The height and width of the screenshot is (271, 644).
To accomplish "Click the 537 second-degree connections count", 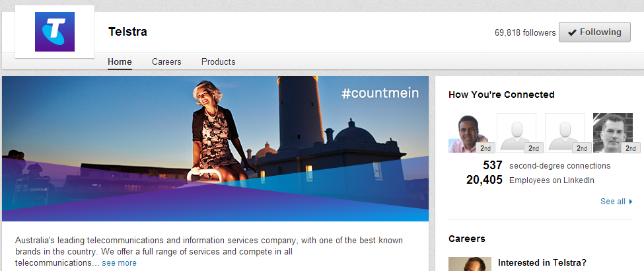I will point(493,165).
